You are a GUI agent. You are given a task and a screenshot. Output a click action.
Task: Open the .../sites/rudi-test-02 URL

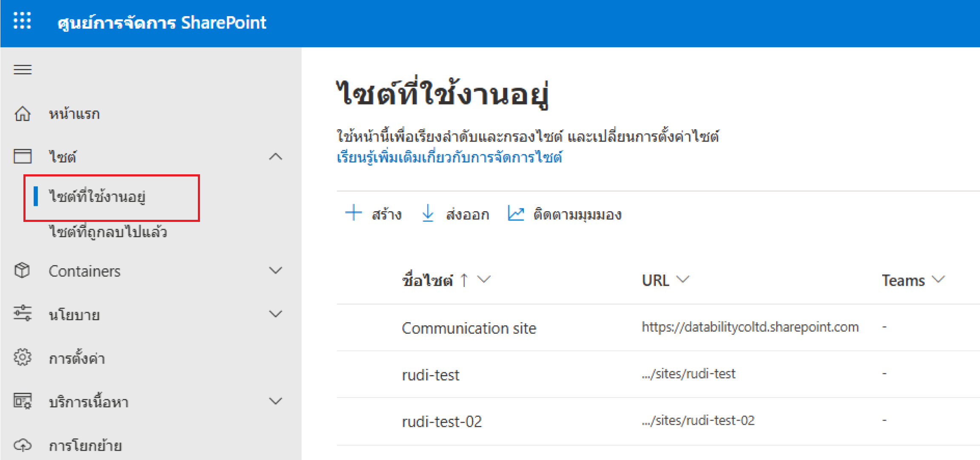698,420
